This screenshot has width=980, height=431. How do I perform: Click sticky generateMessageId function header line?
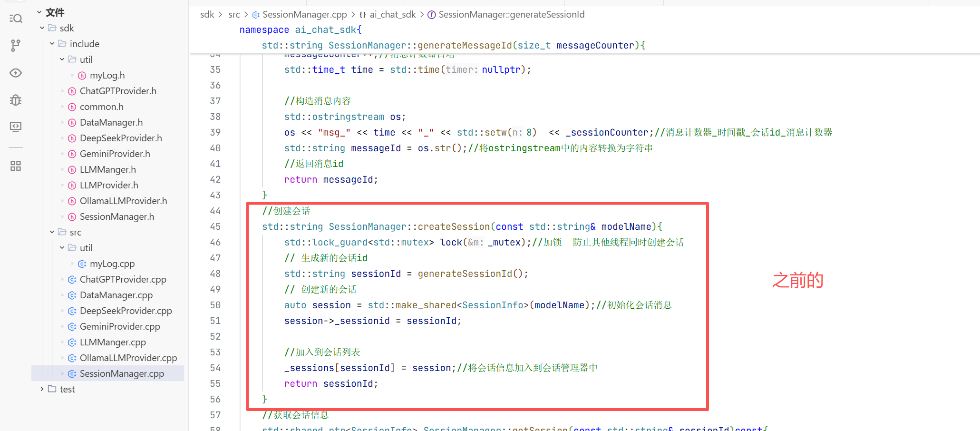pyautogui.click(x=454, y=45)
